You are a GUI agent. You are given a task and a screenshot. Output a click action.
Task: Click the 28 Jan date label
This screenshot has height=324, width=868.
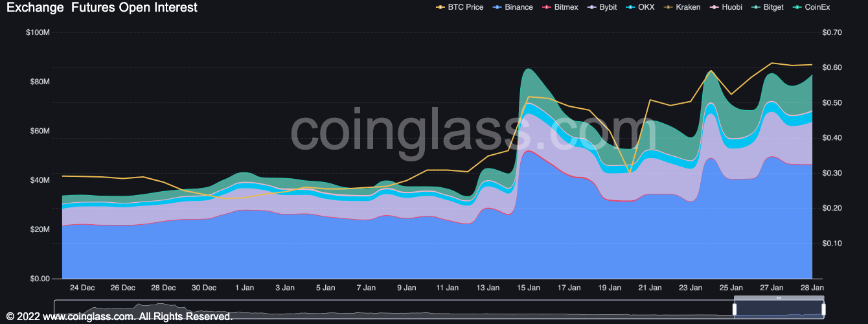pos(811,288)
